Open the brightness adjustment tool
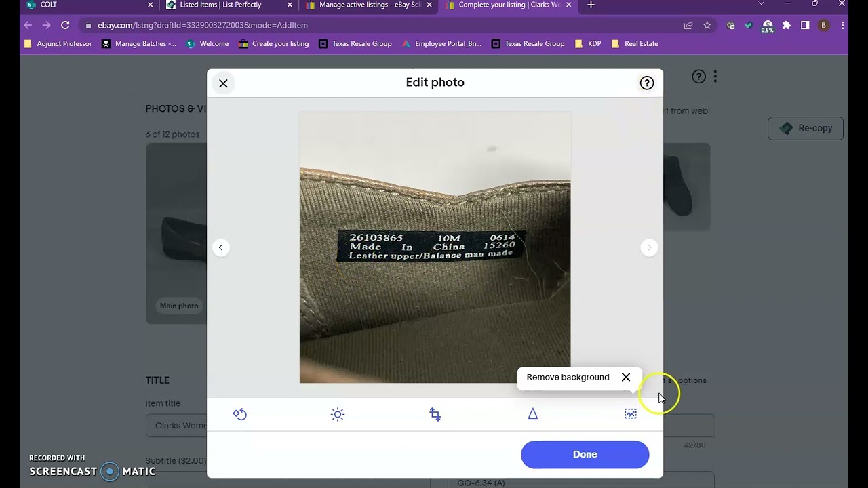Screen dimensions: 868x488 tap(338, 414)
